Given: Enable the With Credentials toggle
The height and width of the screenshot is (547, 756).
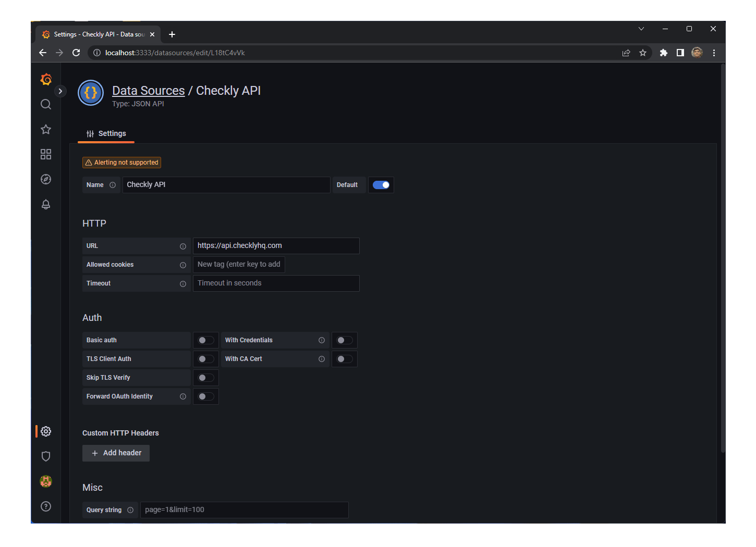Looking at the screenshot, I should 345,340.
